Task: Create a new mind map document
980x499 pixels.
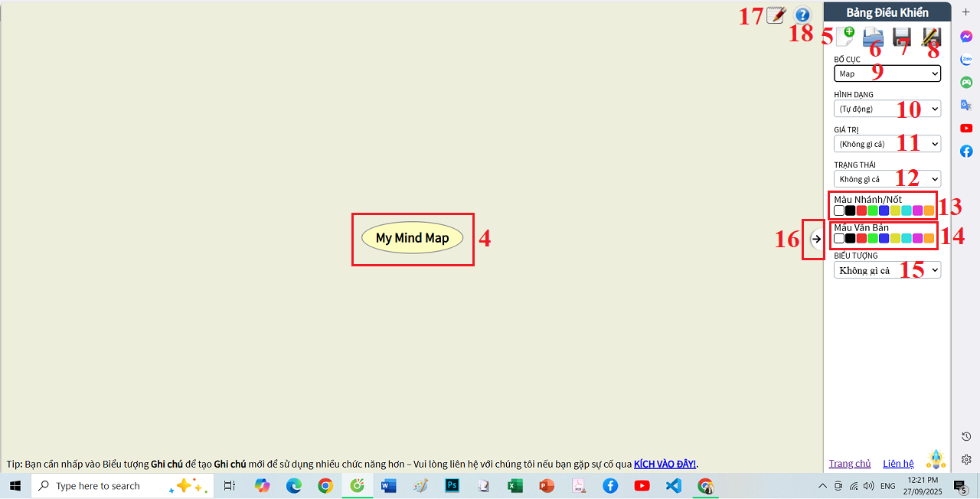Action: [x=844, y=37]
